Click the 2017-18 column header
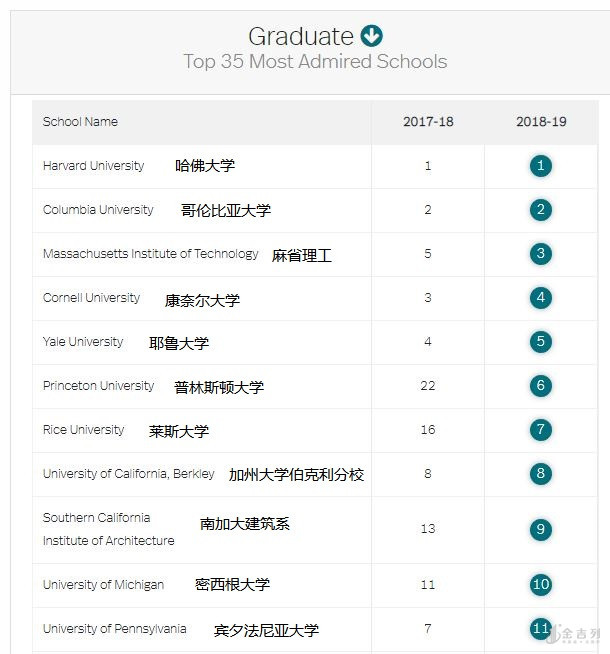The width and height of the screenshot is (610, 654). click(428, 122)
